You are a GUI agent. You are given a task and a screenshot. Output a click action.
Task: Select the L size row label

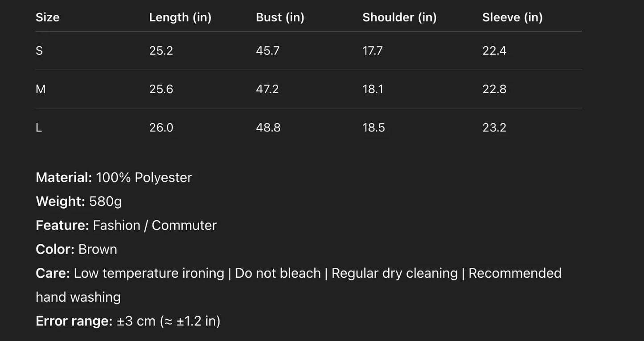39,128
